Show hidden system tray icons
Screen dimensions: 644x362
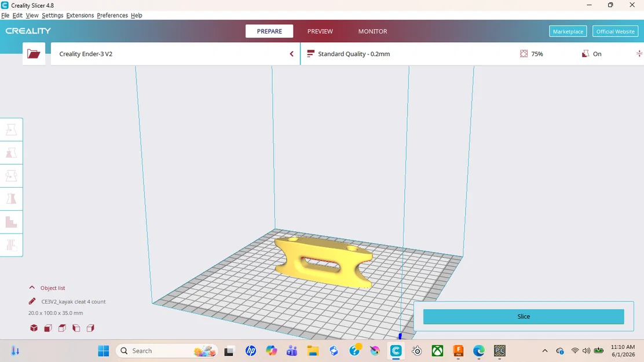tap(545, 351)
